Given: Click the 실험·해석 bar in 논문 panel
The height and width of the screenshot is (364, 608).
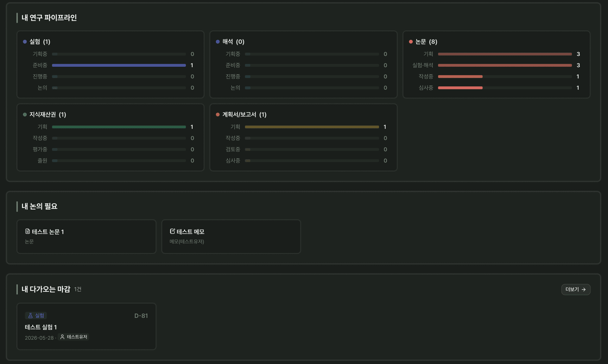Looking at the screenshot, I should coord(504,66).
